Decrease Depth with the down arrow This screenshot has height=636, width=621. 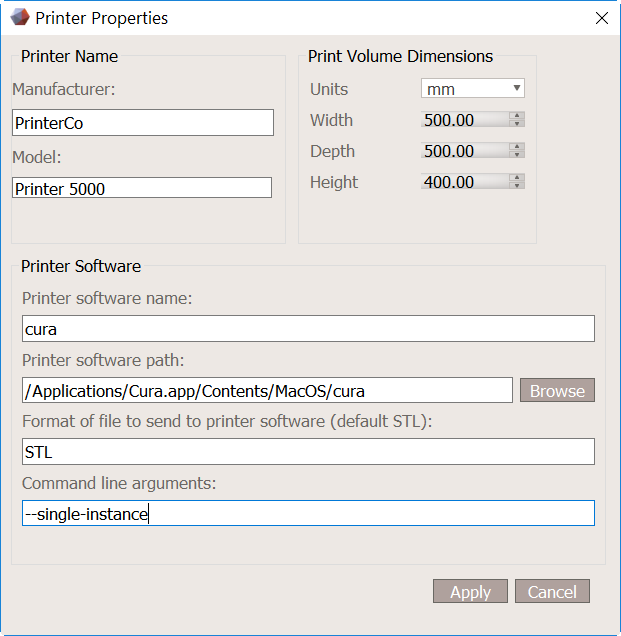pyautogui.click(x=517, y=155)
